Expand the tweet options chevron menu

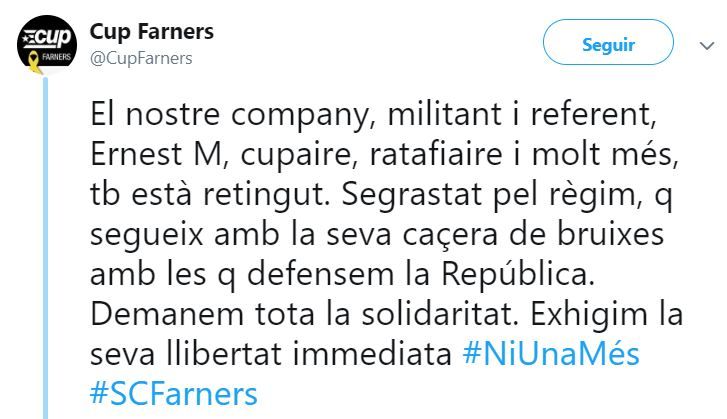705,44
